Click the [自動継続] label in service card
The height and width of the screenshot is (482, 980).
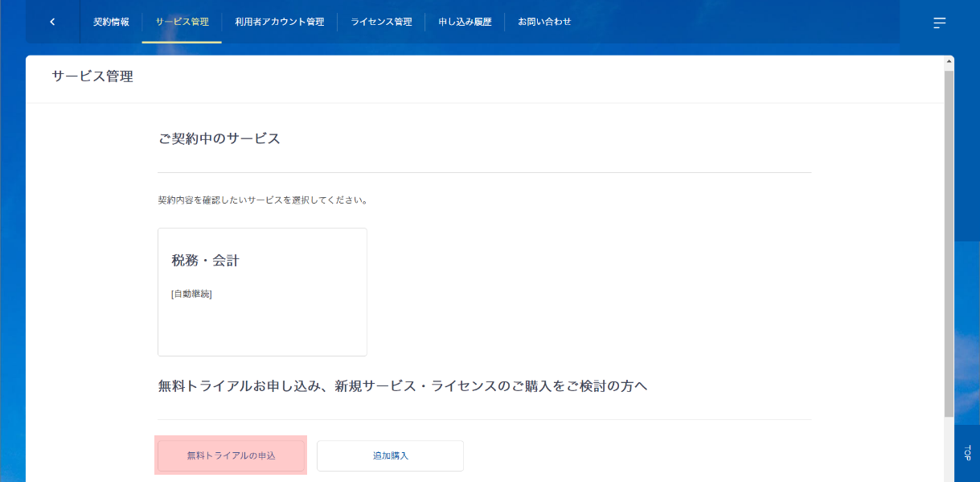click(191, 294)
